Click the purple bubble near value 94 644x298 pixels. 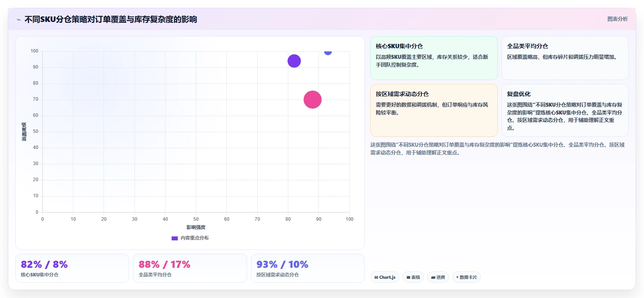[294, 61]
